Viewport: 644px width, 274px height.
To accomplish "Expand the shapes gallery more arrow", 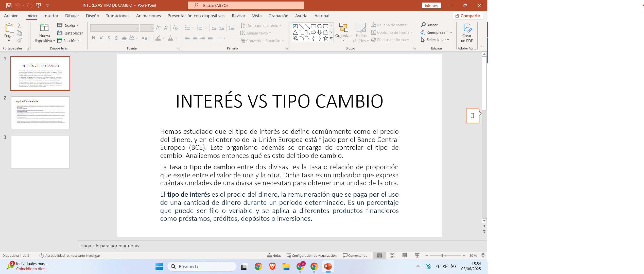I will tap(331, 39).
